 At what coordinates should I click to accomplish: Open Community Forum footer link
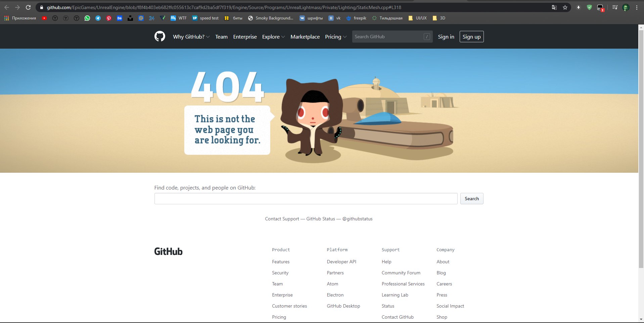pyautogui.click(x=401, y=273)
